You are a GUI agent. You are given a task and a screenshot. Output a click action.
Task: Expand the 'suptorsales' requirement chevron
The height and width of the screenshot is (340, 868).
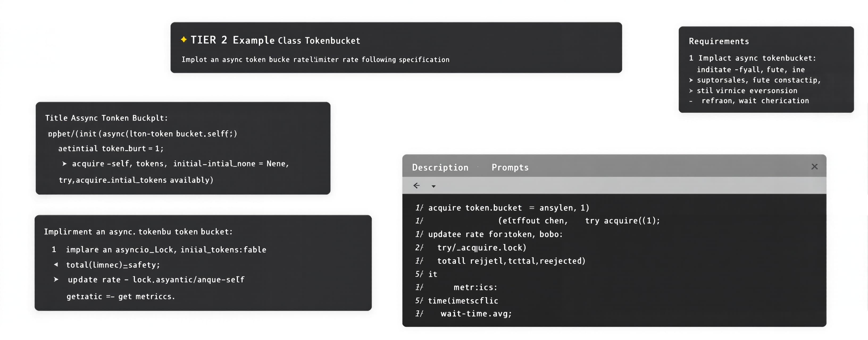[x=691, y=80]
